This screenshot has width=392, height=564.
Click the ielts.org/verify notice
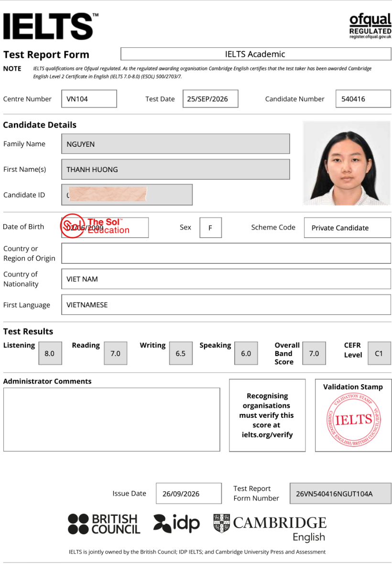pos(267,415)
